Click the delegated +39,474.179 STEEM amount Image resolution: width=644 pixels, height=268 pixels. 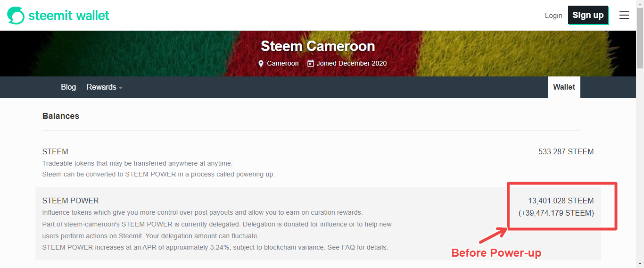tap(556, 213)
